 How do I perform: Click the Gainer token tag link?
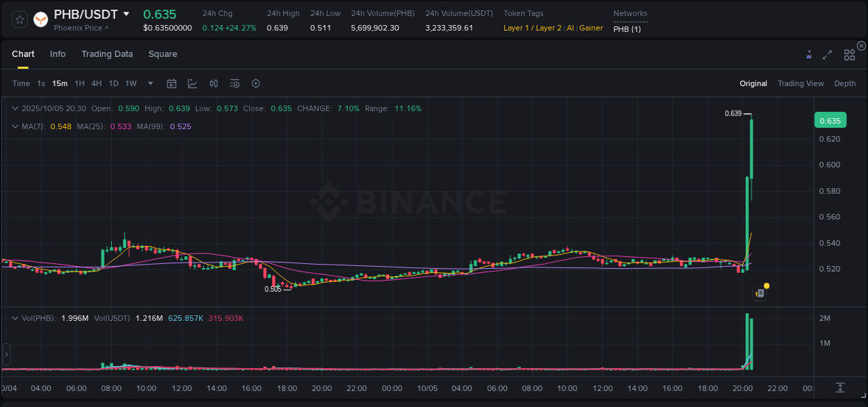click(591, 28)
